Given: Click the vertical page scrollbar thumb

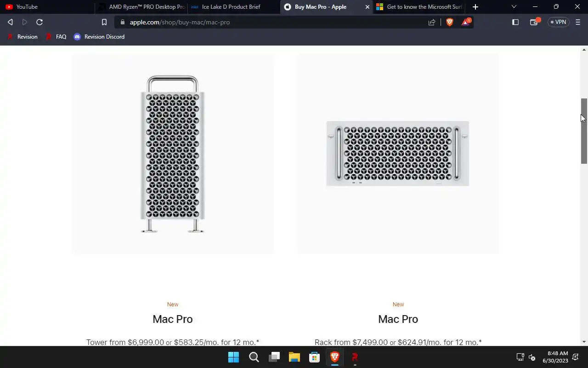Looking at the screenshot, I should tap(584, 131).
